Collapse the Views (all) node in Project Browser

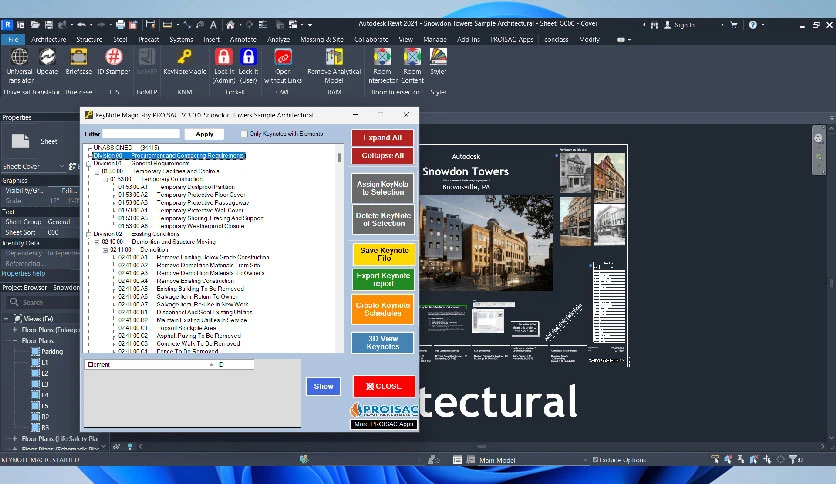[6, 319]
